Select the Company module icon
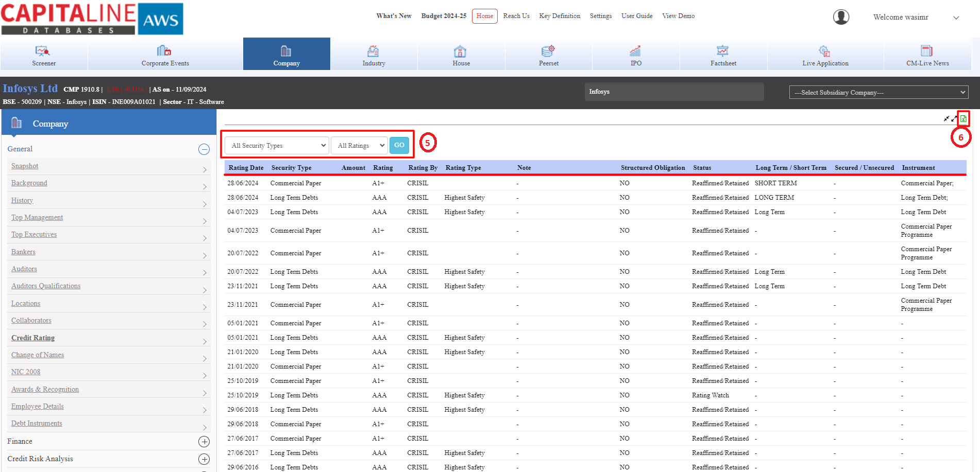The width and height of the screenshot is (980, 472). [286, 51]
